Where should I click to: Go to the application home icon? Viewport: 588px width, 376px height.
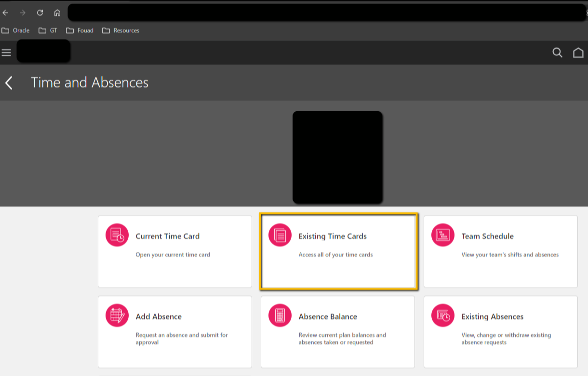tap(578, 52)
